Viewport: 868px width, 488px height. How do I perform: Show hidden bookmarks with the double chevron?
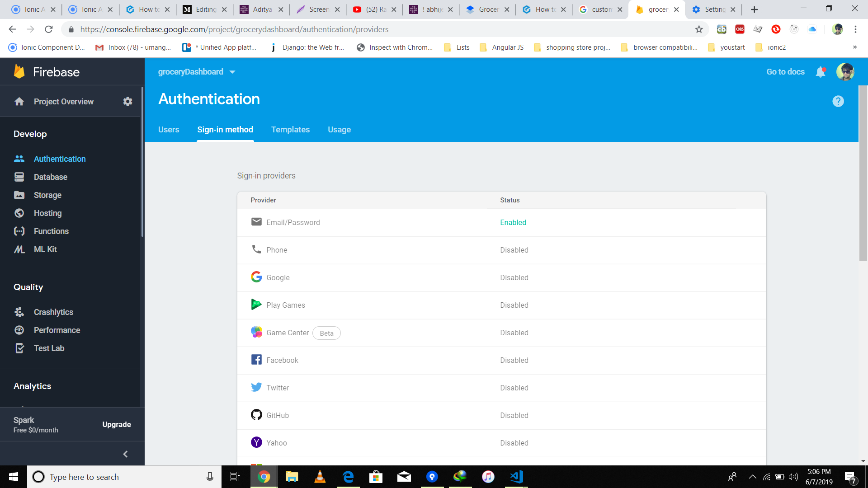coord(854,47)
